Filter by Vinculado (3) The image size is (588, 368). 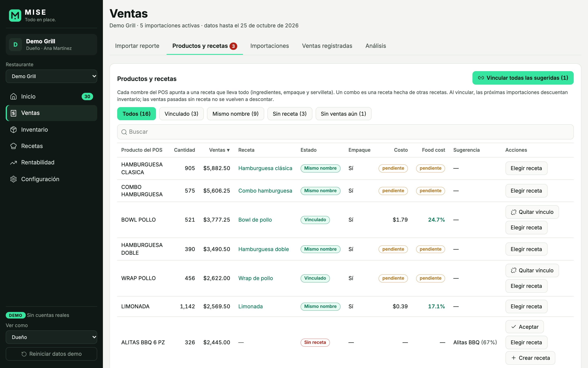[x=181, y=114]
